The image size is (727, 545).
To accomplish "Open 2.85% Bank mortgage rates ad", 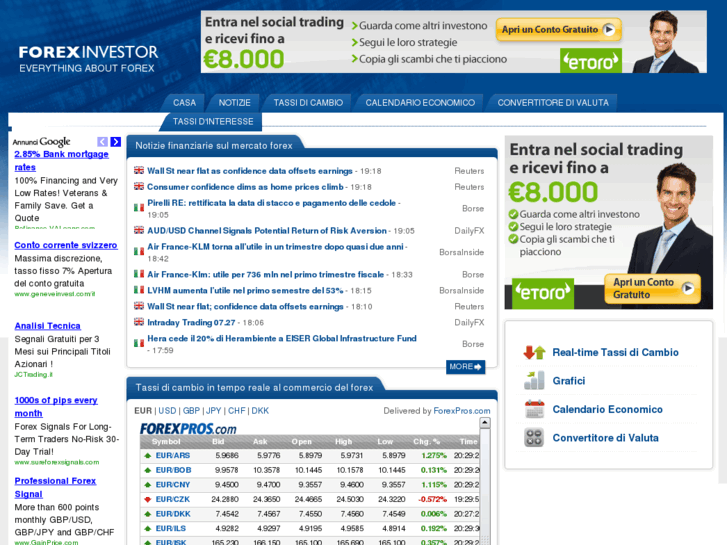I will pyautogui.click(x=61, y=160).
